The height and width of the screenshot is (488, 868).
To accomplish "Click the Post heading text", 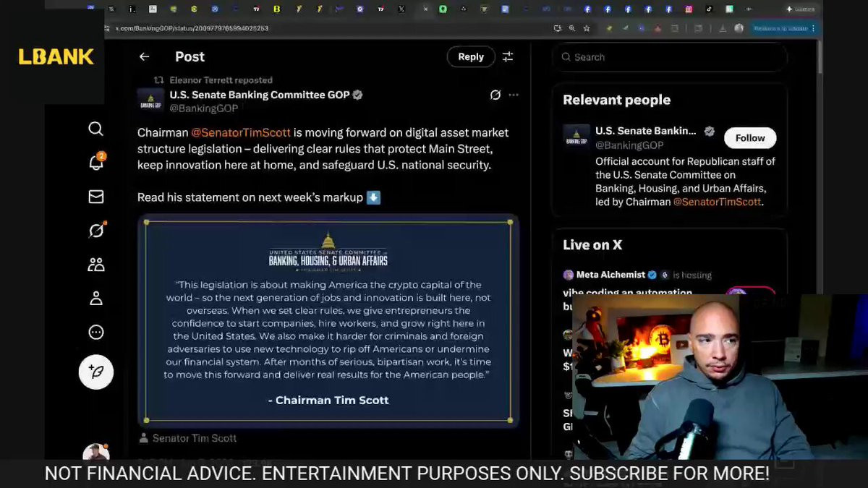I will 190,56.
